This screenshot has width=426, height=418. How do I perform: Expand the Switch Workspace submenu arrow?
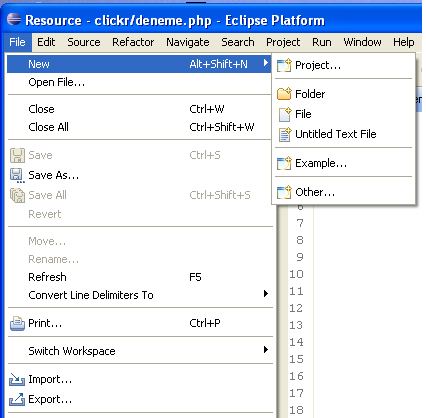tap(266, 350)
